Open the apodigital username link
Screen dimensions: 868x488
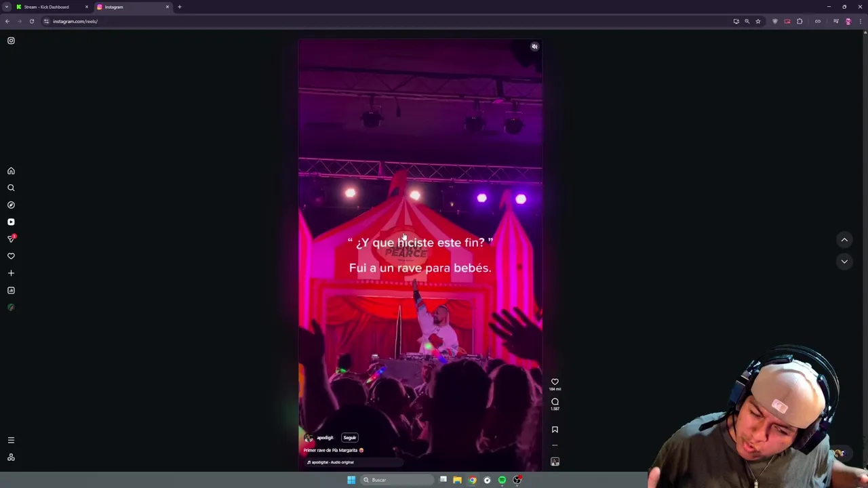point(325,438)
